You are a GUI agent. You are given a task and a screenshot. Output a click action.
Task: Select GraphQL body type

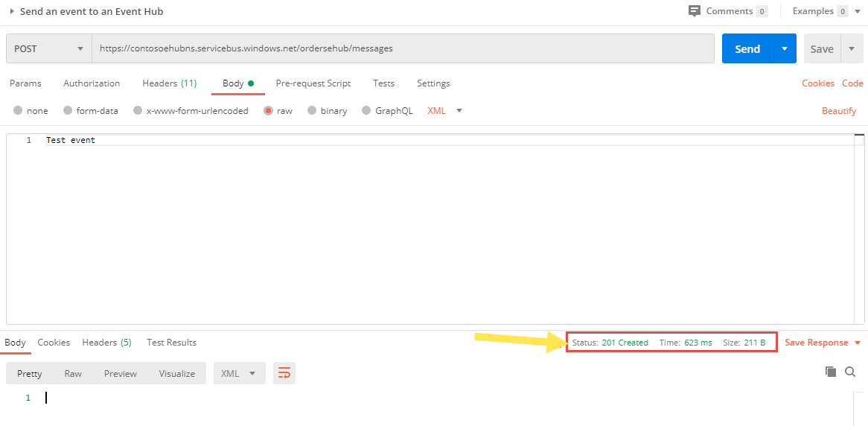click(366, 110)
